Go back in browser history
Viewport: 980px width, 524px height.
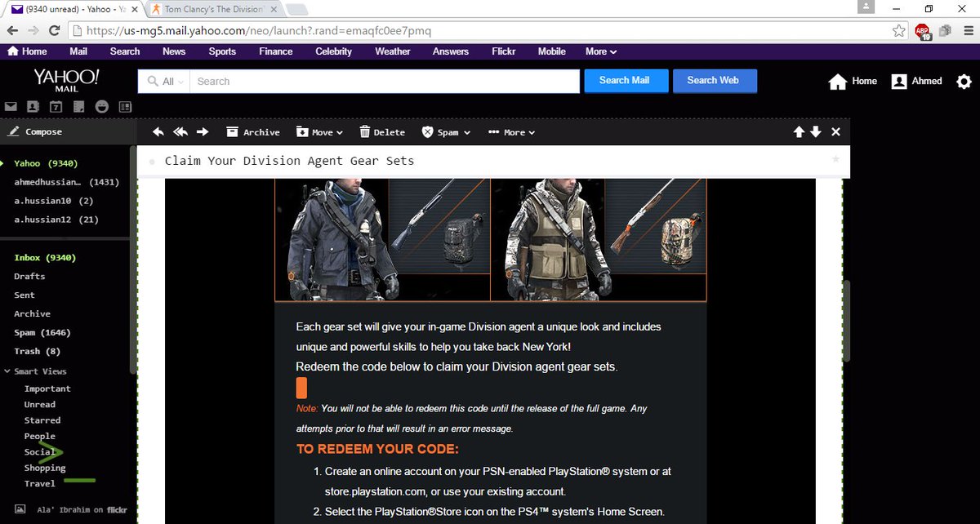click(12, 31)
